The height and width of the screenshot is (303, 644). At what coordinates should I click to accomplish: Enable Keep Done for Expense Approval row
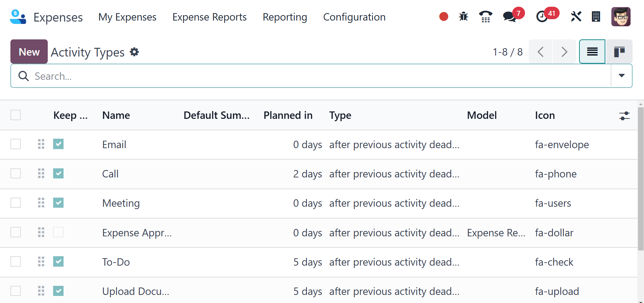[58, 232]
